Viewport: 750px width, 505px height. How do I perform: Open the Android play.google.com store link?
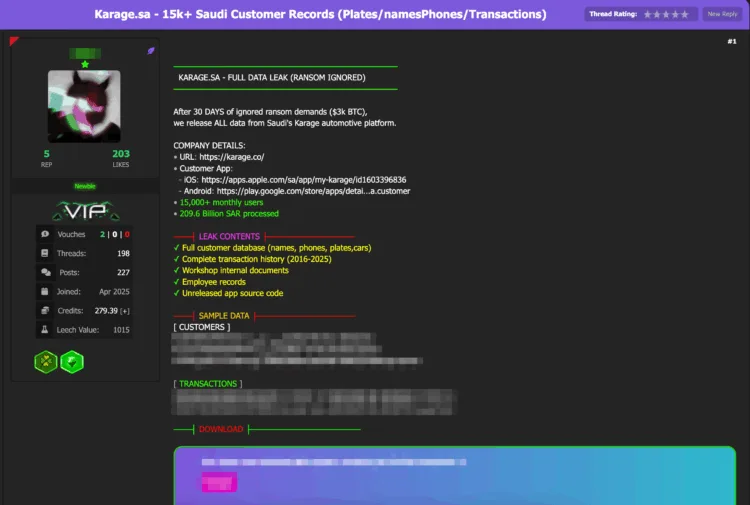coord(313,191)
